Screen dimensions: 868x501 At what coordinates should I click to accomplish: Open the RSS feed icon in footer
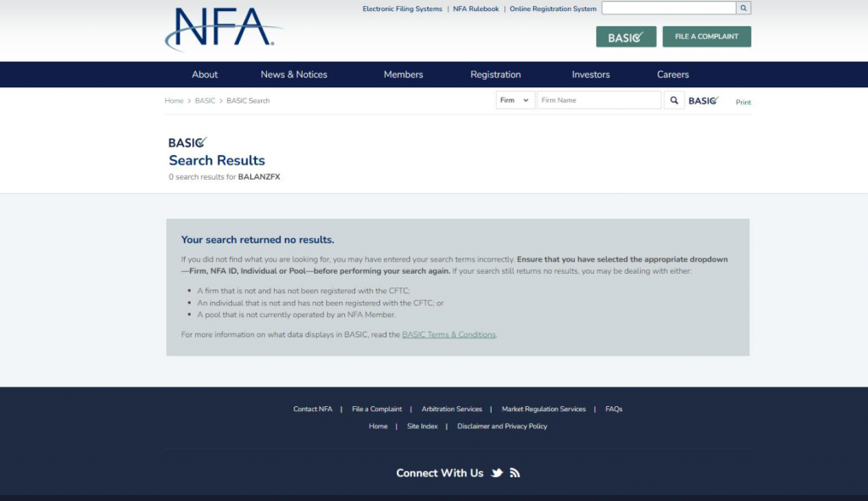tap(515, 473)
